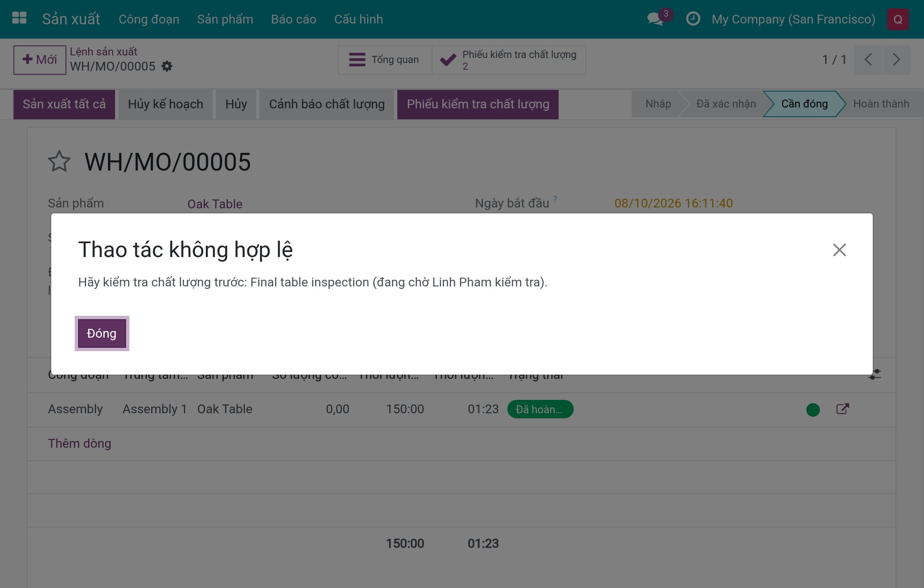Create a new record with Mới
This screenshot has width=924, height=588.
(39, 60)
